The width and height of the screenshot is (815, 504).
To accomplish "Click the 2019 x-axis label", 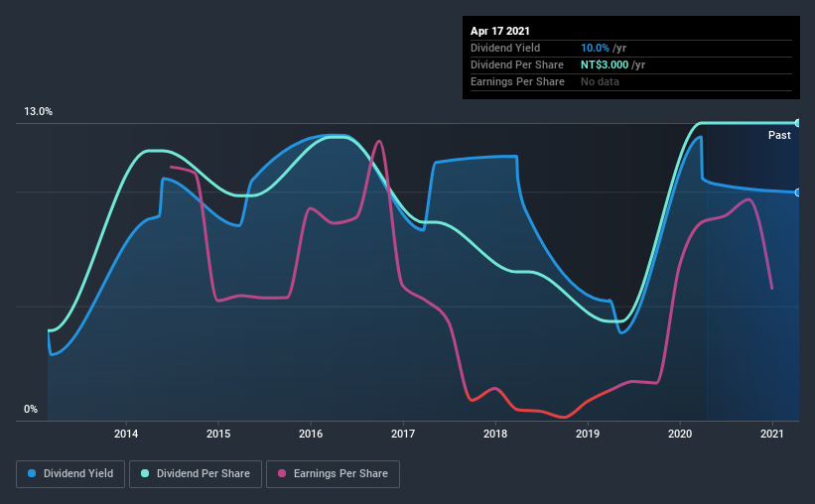I will [588, 434].
